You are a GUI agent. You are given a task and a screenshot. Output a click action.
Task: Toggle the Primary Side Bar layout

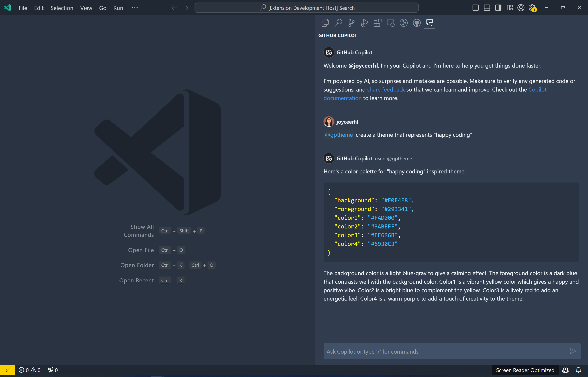coord(475,8)
